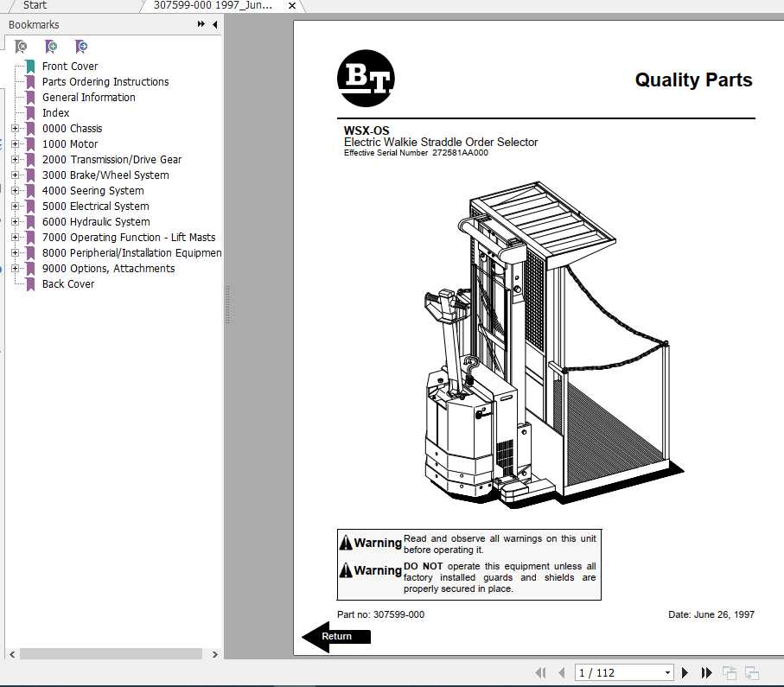784x687 pixels.
Task: Click the double-chevron to expand bookmark options
Action: (x=200, y=25)
